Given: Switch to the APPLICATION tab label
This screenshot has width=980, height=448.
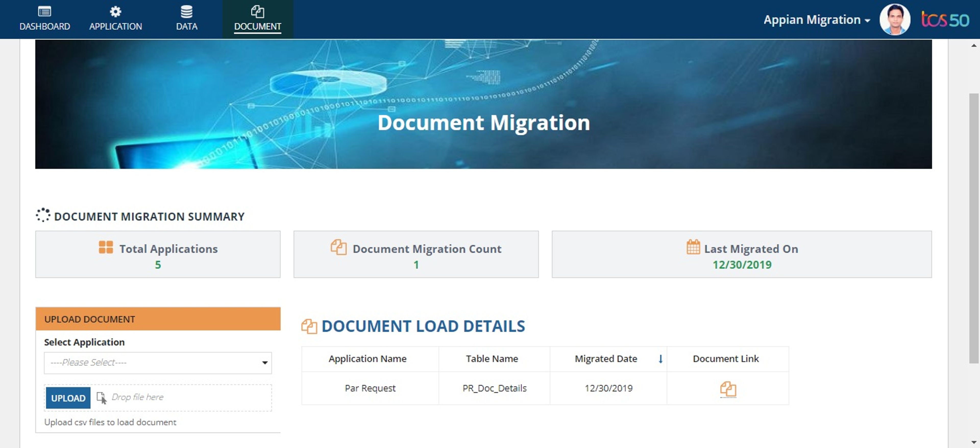Looking at the screenshot, I should (115, 26).
